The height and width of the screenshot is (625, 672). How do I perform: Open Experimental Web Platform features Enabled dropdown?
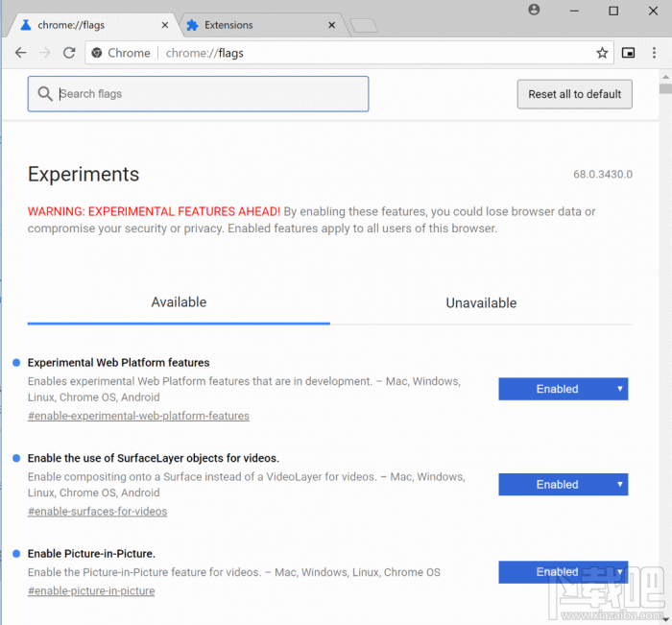pyautogui.click(x=564, y=389)
